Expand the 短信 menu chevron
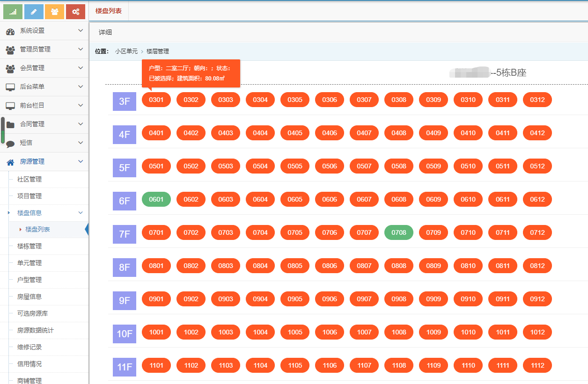 81,143
